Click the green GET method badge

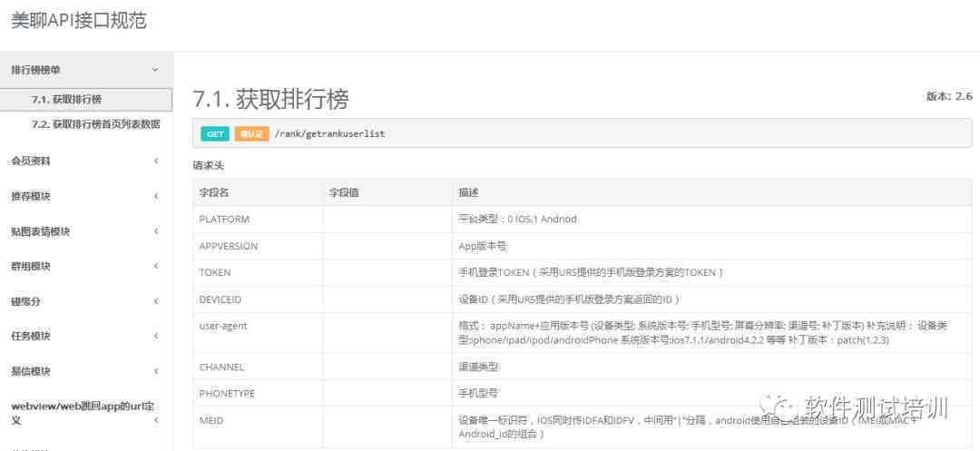pyautogui.click(x=215, y=134)
